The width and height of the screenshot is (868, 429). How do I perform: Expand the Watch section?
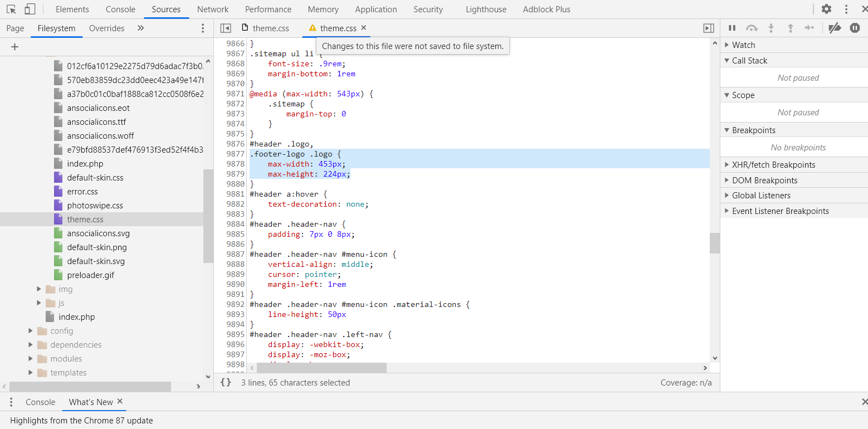click(x=743, y=45)
